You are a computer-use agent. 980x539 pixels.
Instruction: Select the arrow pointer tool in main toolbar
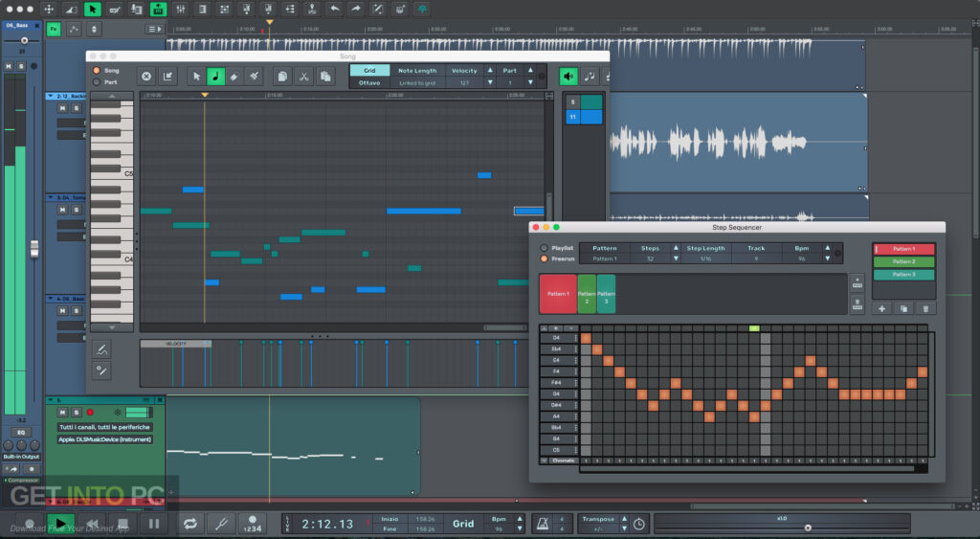pos(93,9)
